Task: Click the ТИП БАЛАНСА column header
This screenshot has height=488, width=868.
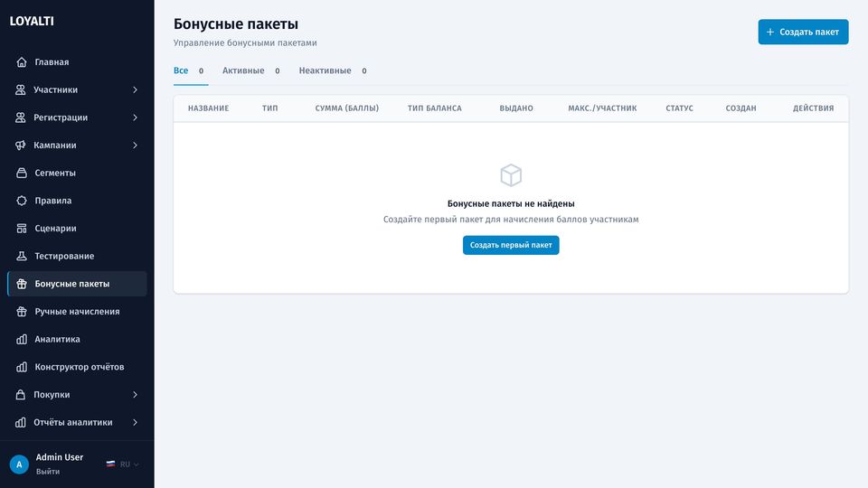Action: click(435, 108)
